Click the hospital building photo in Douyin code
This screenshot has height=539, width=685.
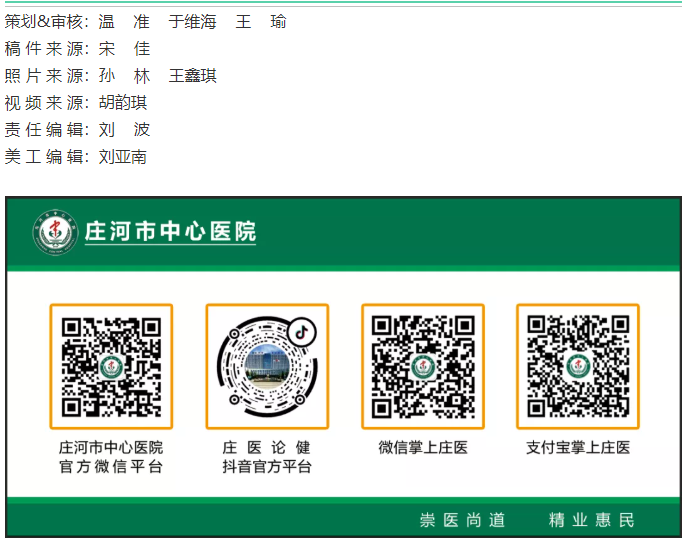pos(267,367)
